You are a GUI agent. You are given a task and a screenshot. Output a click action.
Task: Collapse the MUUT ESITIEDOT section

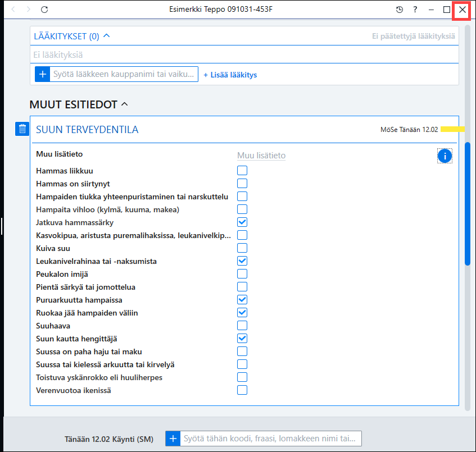tap(124, 104)
